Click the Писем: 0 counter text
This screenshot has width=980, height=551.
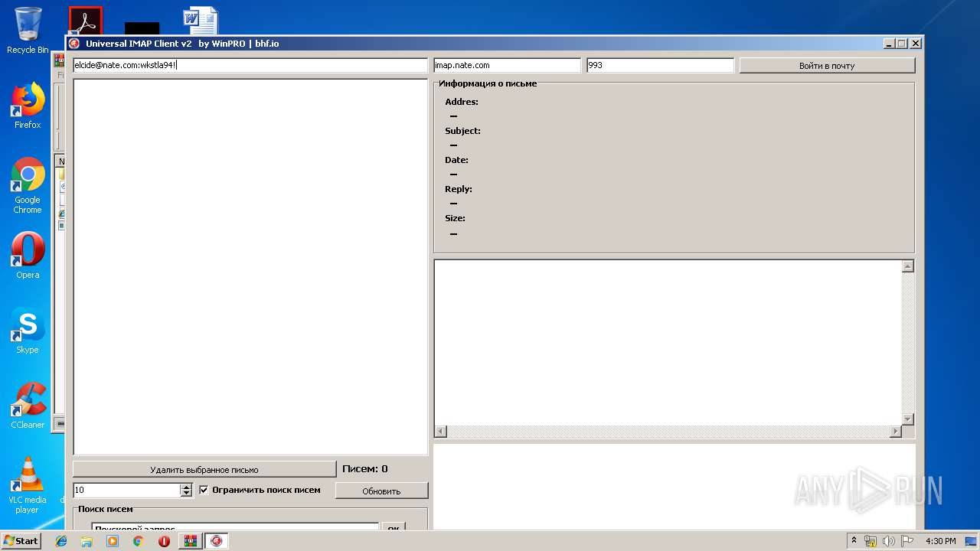[364, 469]
